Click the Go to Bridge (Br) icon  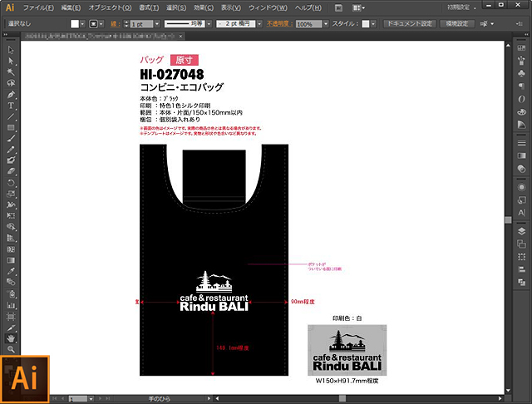(338, 7)
